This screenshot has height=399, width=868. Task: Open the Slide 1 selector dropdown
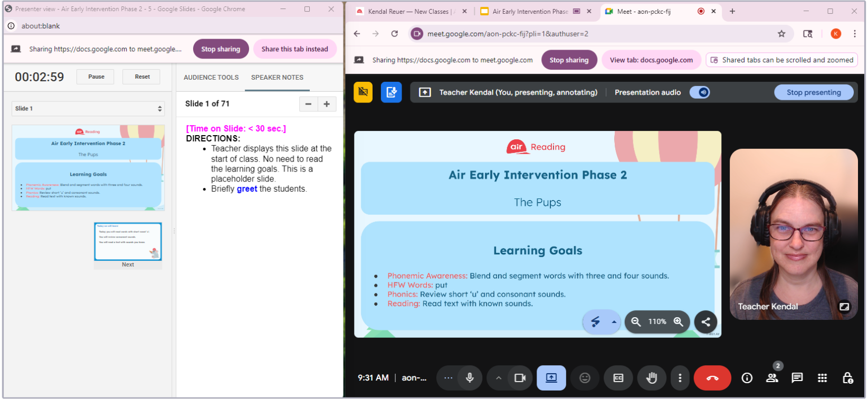pyautogui.click(x=88, y=109)
